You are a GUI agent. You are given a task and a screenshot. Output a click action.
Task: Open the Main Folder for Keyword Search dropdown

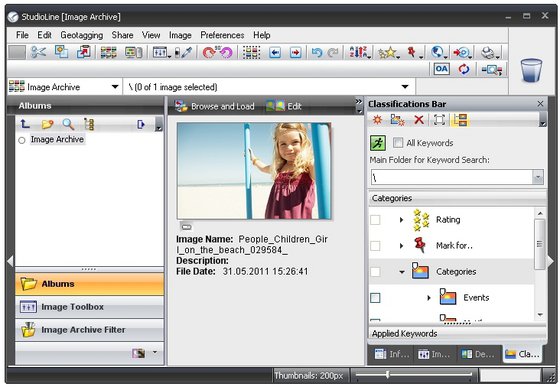point(538,177)
